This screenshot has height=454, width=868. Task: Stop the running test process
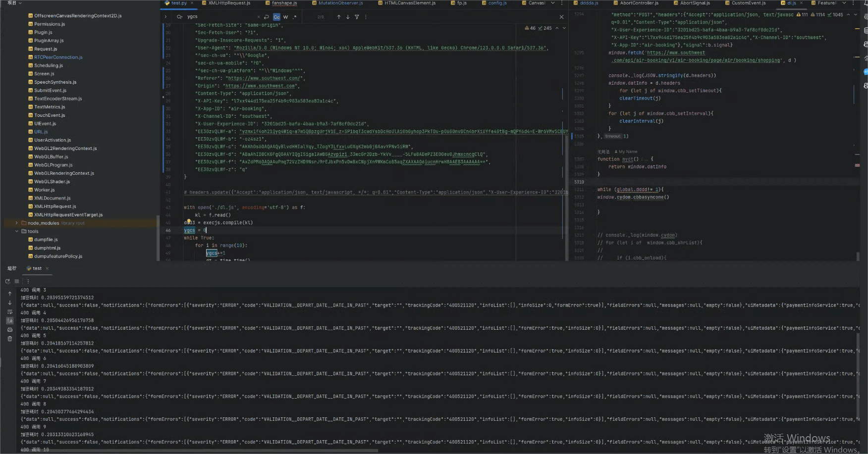(17, 281)
